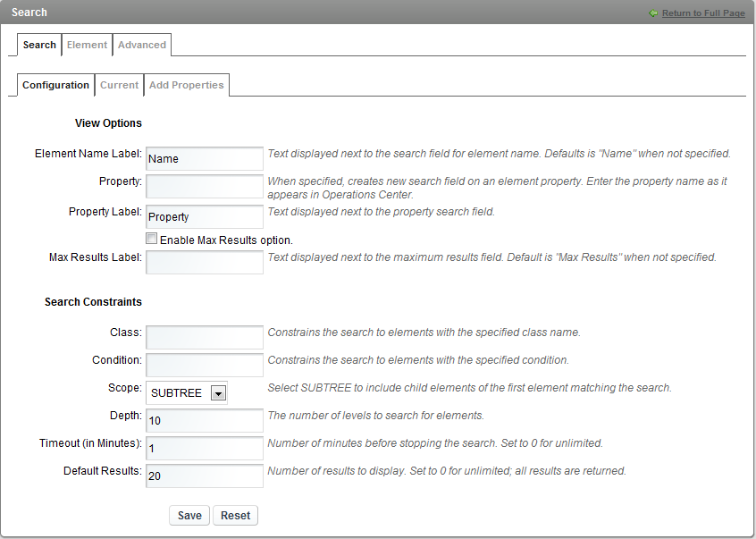This screenshot has height=539, width=756.
Task: Click the empty Property input field
Action: coord(205,186)
